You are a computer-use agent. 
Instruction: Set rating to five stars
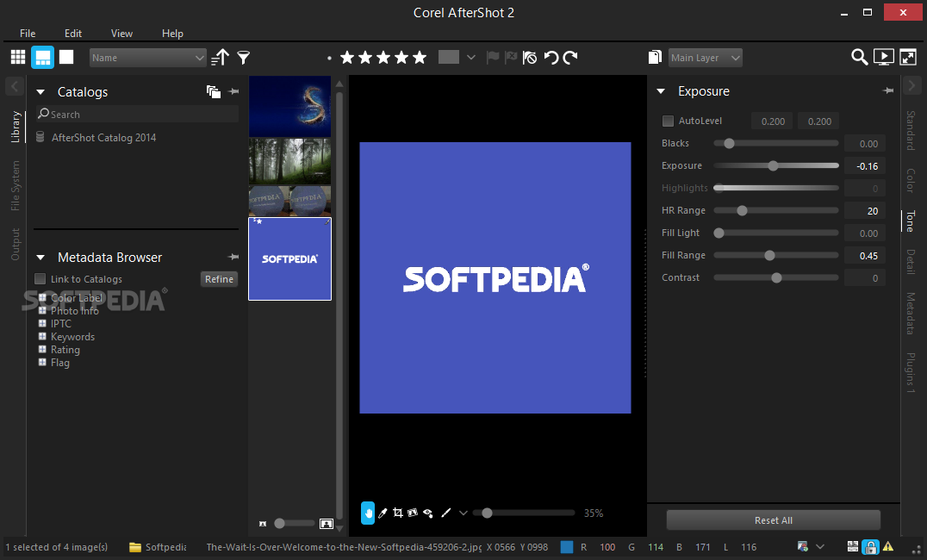tap(420, 58)
